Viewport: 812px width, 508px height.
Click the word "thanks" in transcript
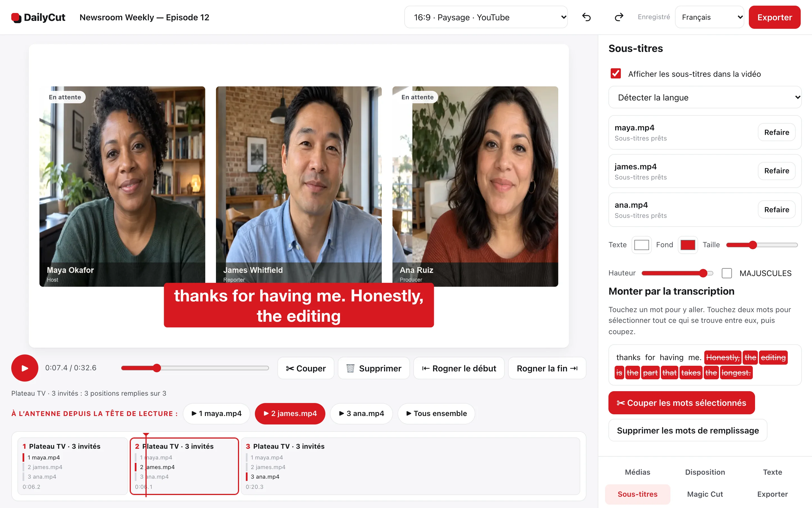[x=628, y=358]
